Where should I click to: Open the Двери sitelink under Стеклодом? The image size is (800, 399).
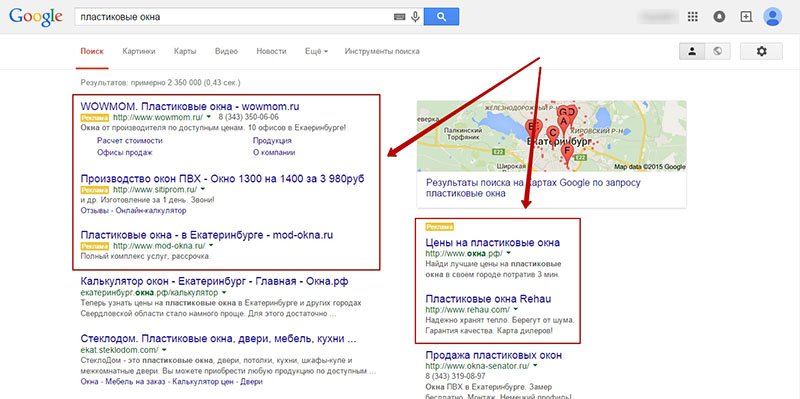click(252, 382)
